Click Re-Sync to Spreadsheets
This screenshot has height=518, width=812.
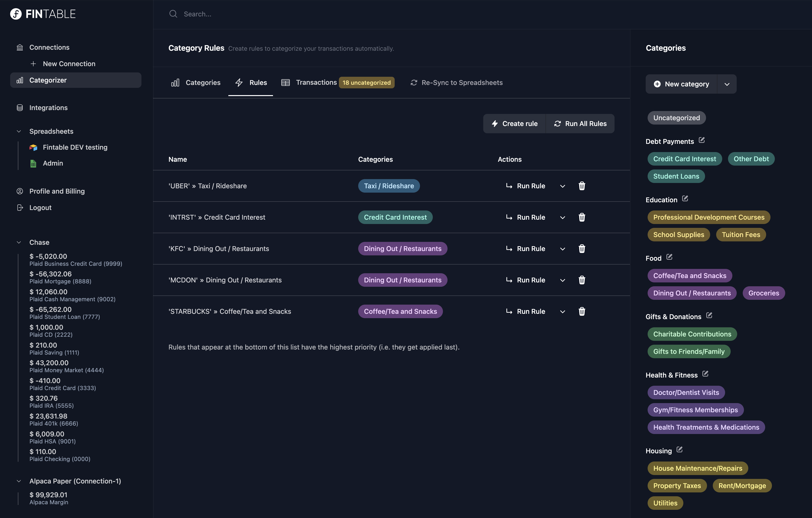coord(456,83)
